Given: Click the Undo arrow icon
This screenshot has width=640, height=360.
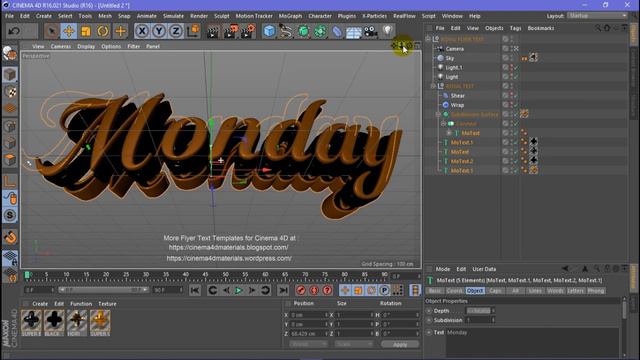Looking at the screenshot, I should pyautogui.click(x=14, y=31).
